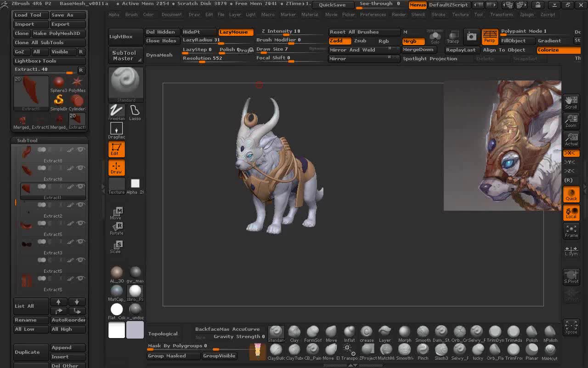Toggle Perspective (Persp) view
The width and height of the screenshot is (588, 368).
coord(490,36)
